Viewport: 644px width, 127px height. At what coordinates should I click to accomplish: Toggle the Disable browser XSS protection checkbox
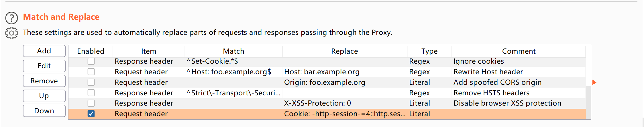(91, 103)
